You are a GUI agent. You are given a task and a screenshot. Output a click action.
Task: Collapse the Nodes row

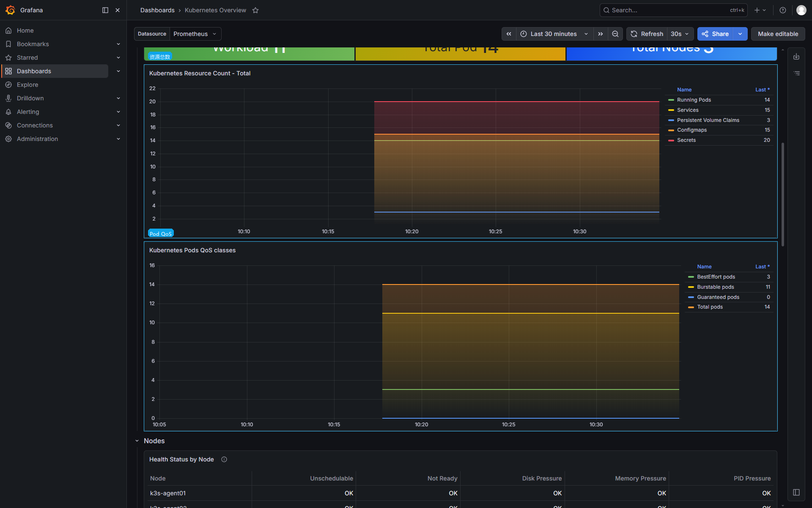(137, 441)
